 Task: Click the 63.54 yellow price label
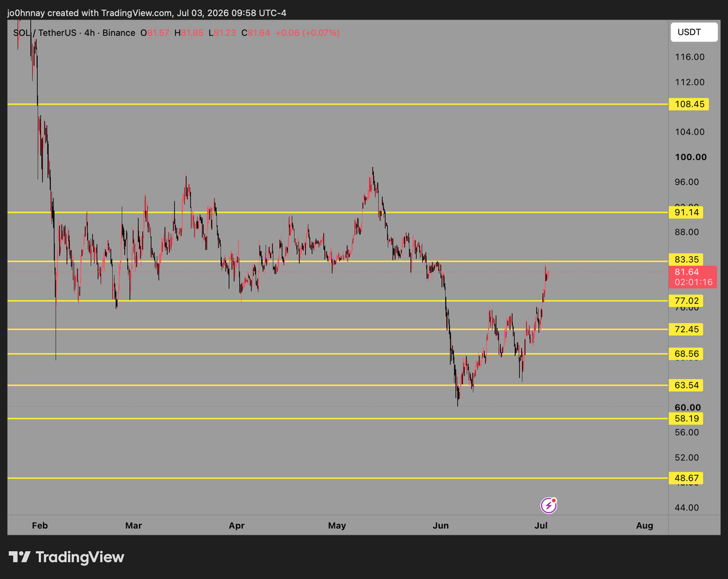pos(686,385)
